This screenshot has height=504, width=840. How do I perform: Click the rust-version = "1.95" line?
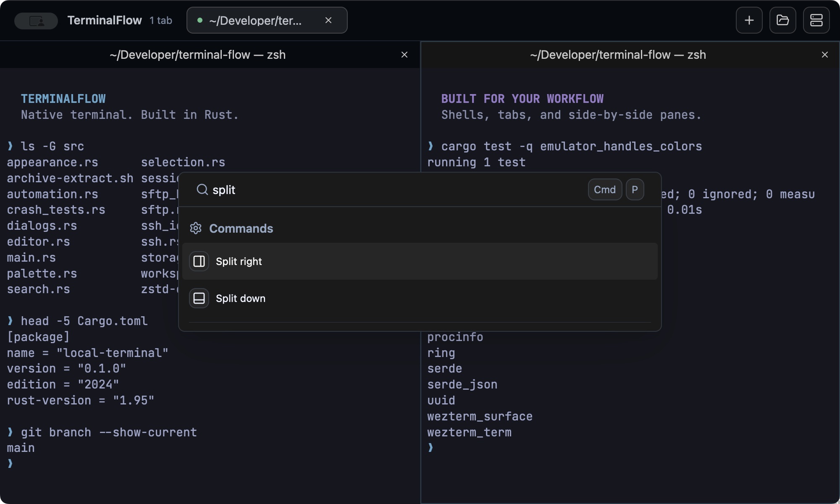coord(81,400)
